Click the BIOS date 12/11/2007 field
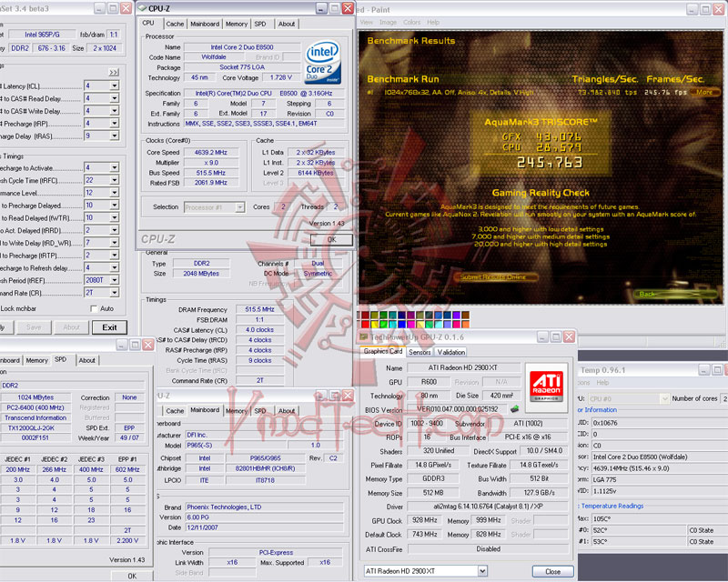This screenshot has width=728, height=582. point(265,527)
